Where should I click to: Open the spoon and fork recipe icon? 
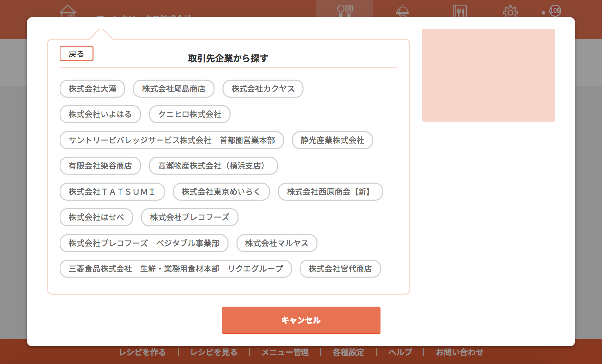tap(344, 11)
